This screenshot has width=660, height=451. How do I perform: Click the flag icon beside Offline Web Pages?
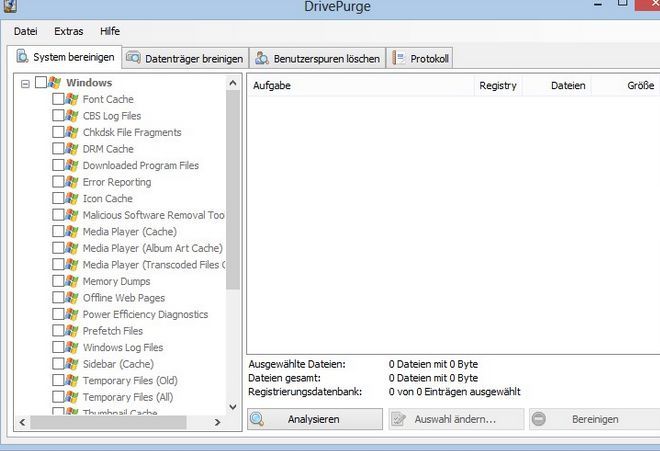point(72,298)
